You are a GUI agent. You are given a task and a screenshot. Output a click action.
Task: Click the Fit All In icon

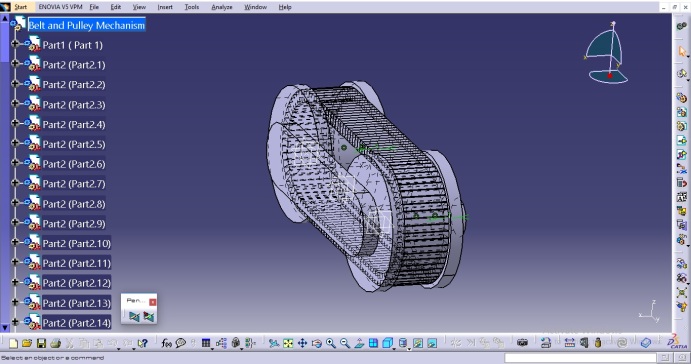click(288, 343)
